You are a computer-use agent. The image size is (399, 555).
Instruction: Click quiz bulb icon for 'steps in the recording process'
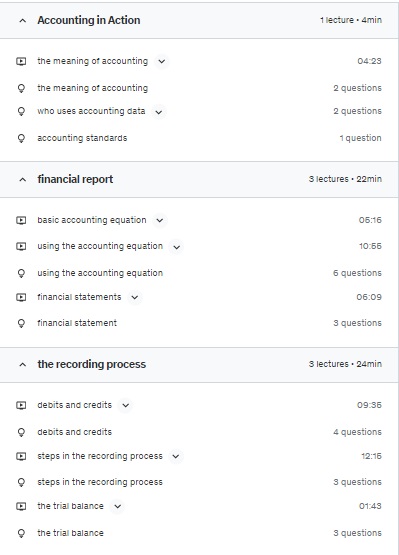(21, 482)
